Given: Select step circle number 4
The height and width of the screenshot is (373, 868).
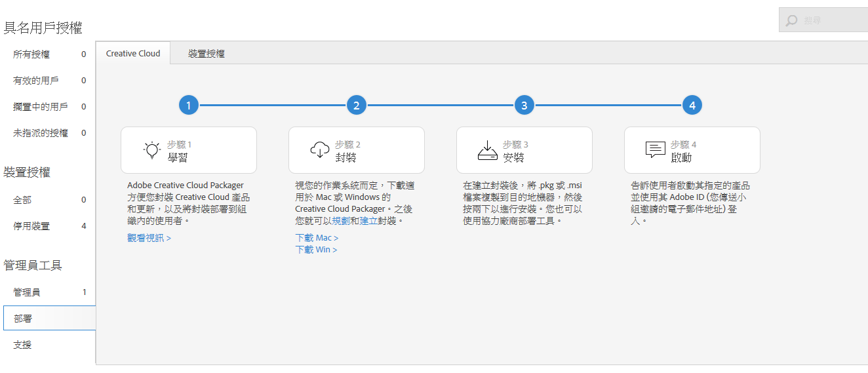Looking at the screenshot, I should point(692,105).
